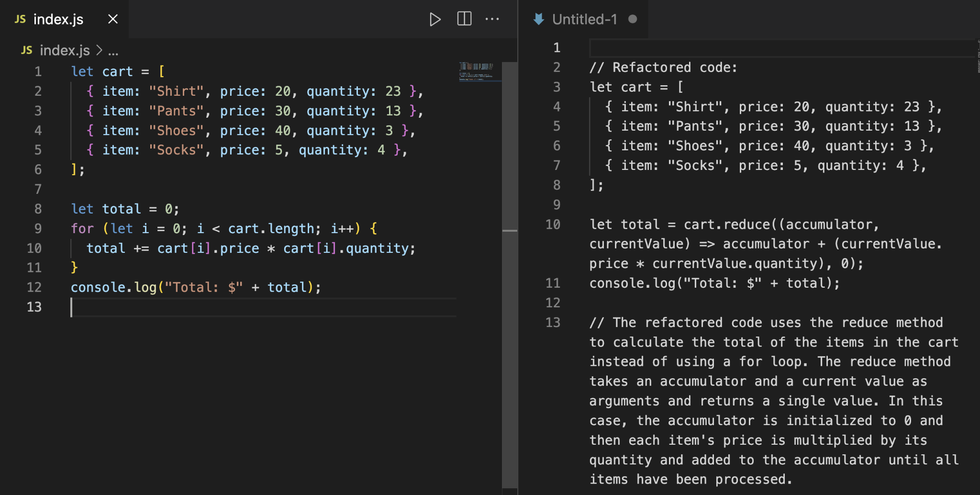This screenshot has width=980, height=495.
Task: Close the index.js tab
Action: tap(113, 19)
